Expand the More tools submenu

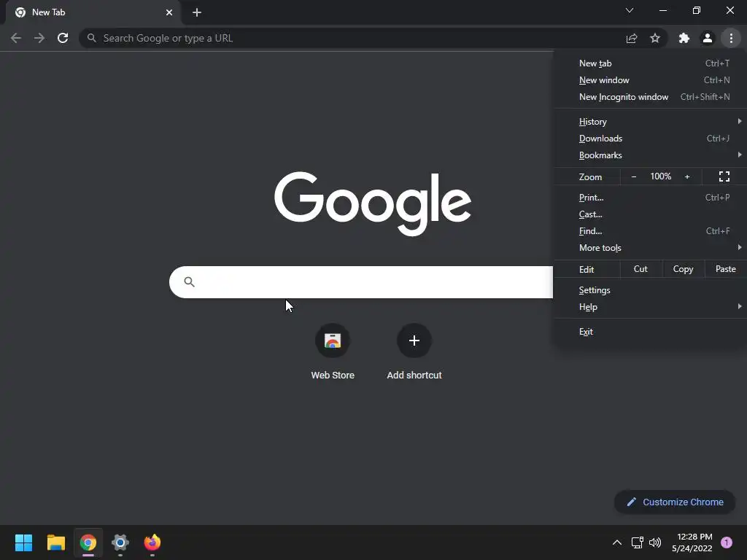(x=650, y=248)
